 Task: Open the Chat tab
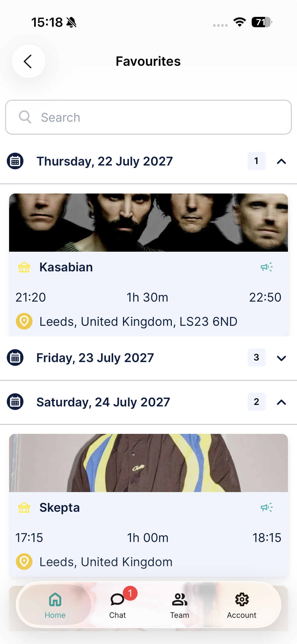[117, 605]
